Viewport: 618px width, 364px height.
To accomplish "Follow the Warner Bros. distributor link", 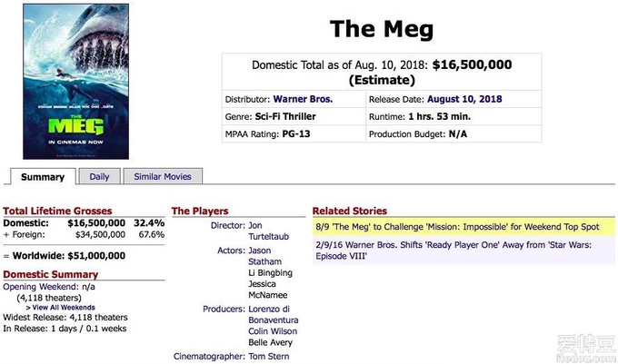I will click(303, 99).
